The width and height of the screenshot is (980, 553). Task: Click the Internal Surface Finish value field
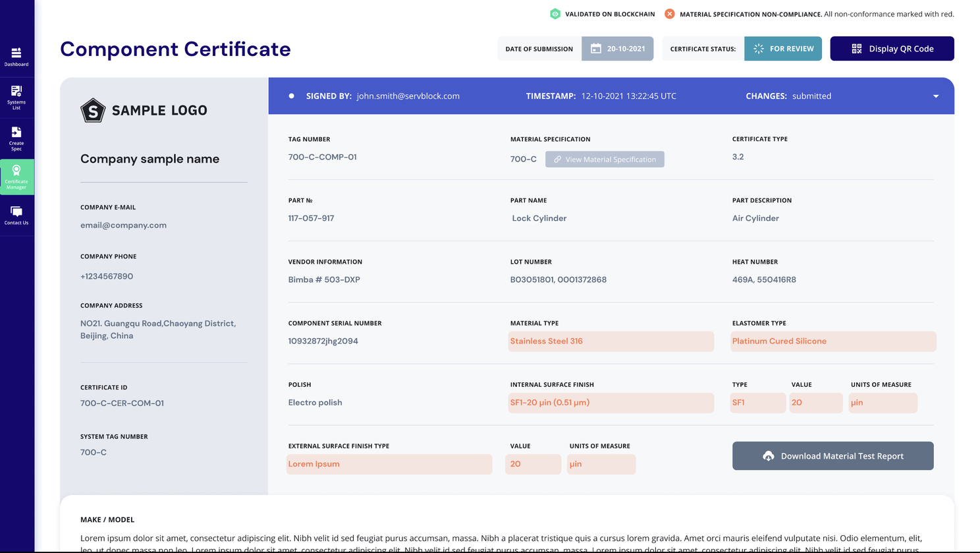[x=611, y=403]
